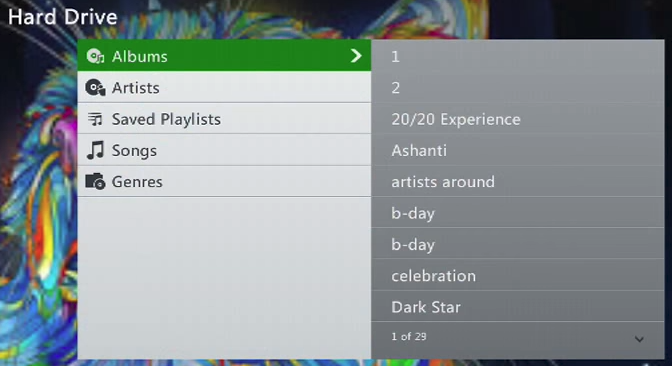The width and height of the screenshot is (672, 366).
Task: Click the Artists disc-and-person icon
Action: point(95,87)
